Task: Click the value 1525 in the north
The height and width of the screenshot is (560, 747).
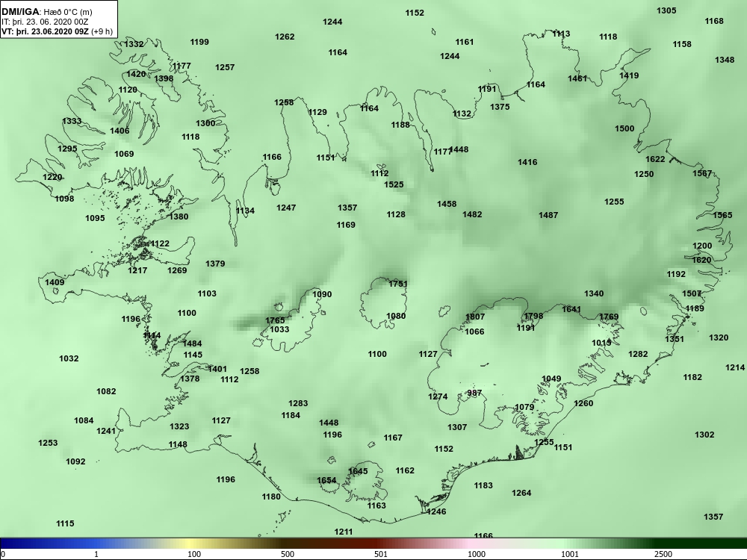Action: [x=394, y=184]
